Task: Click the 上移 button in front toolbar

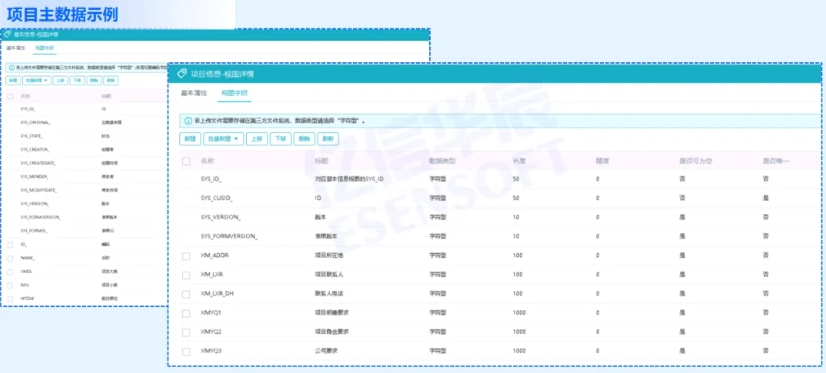Action: (x=257, y=139)
